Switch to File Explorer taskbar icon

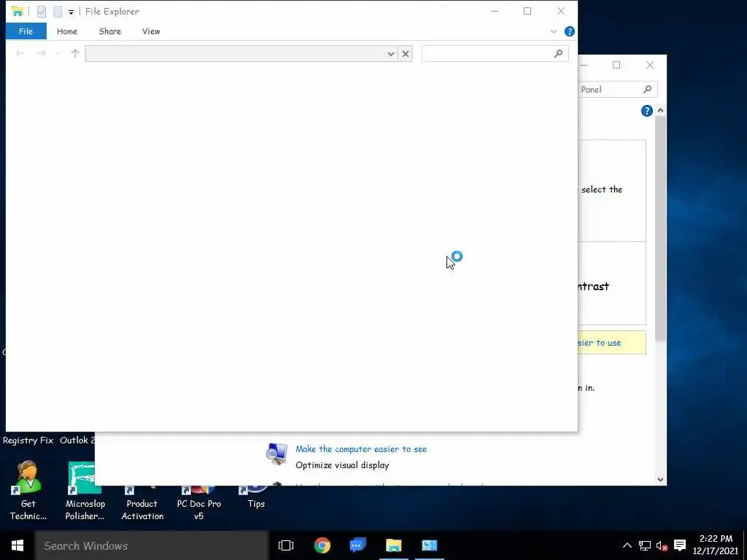tap(393, 545)
